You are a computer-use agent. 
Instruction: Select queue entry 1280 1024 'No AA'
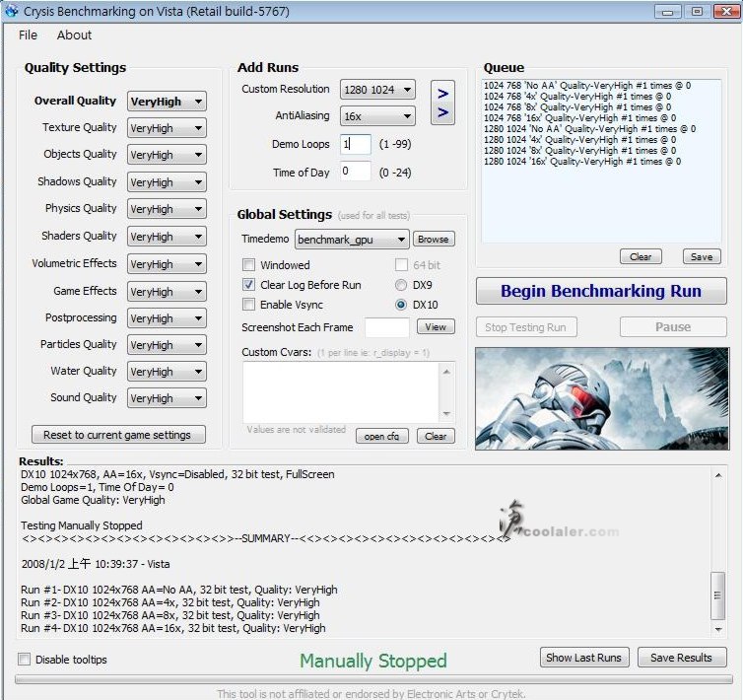point(590,129)
